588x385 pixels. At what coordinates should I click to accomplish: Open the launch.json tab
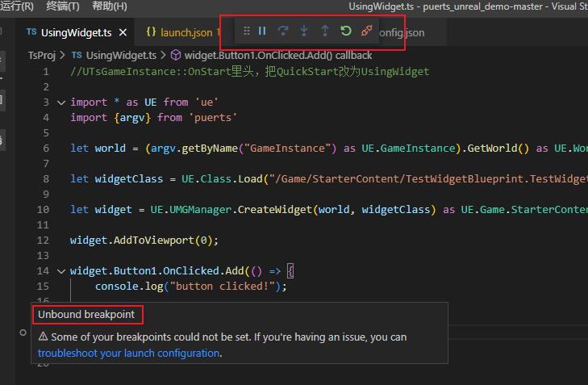186,32
